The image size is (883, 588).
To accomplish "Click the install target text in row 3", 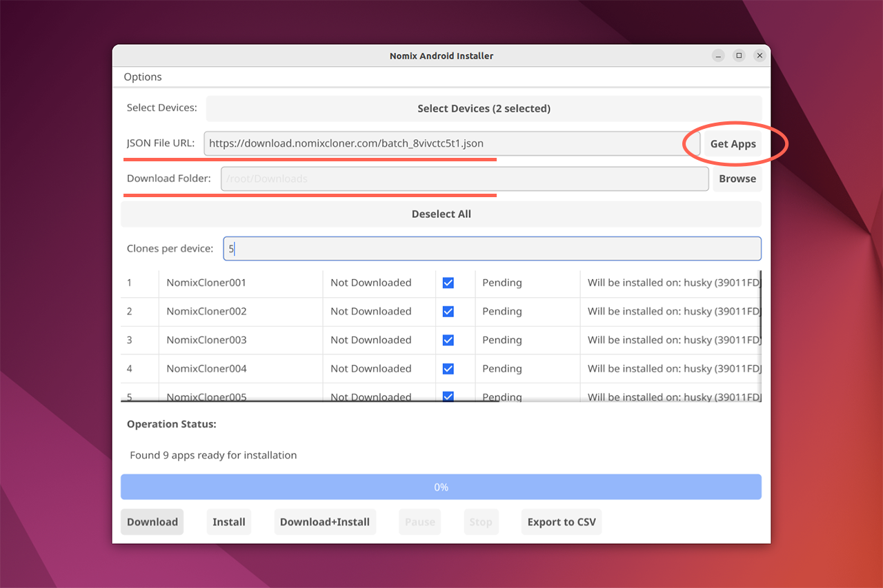I will (x=674, y=340).
